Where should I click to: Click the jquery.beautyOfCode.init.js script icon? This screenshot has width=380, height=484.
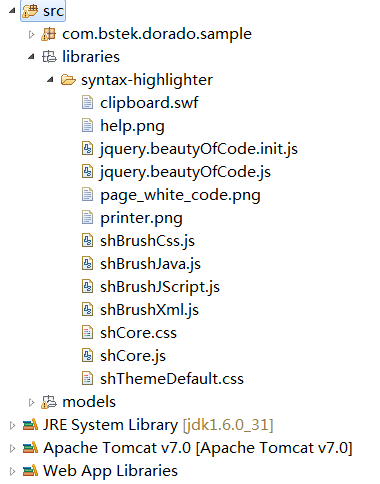(x=87, y=149)
